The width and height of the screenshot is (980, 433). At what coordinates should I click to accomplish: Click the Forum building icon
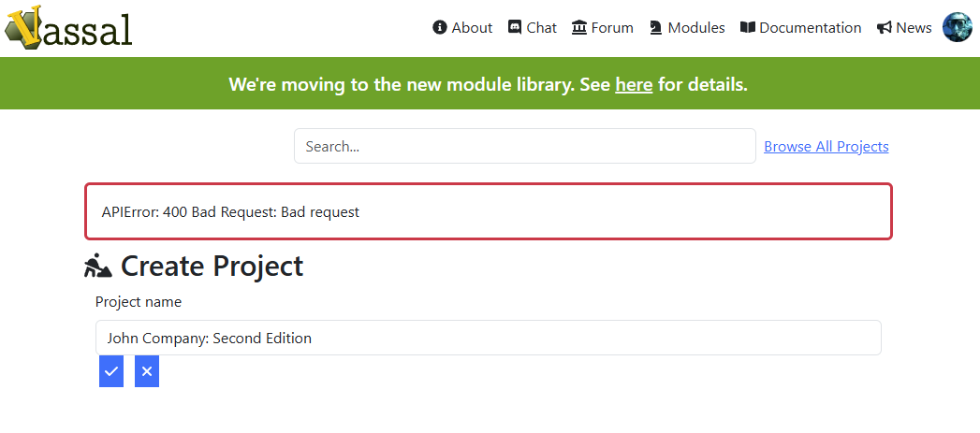(x=579, y=27)
